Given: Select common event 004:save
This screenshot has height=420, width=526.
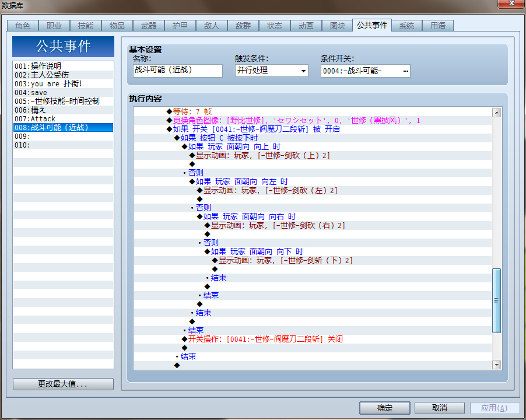Looking at the screenshot, I should point(63,92).
